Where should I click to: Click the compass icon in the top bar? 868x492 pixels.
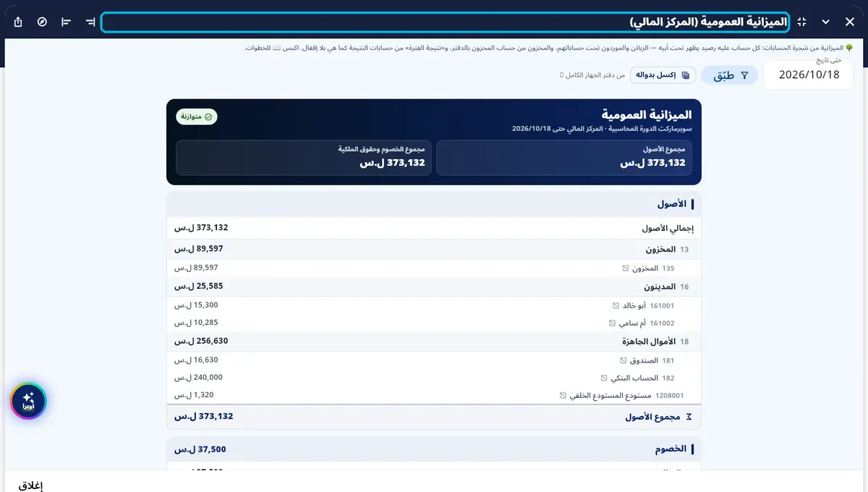point(43,22)
